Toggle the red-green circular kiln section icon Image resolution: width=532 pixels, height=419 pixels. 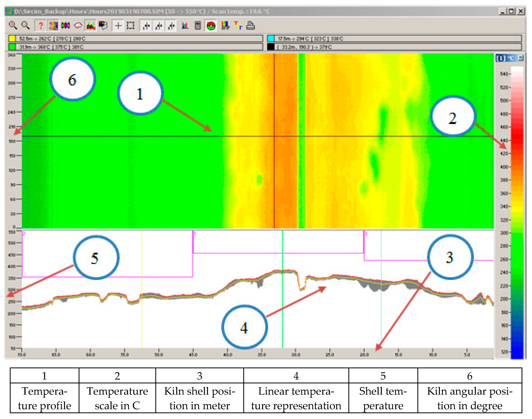click(211, 26)
